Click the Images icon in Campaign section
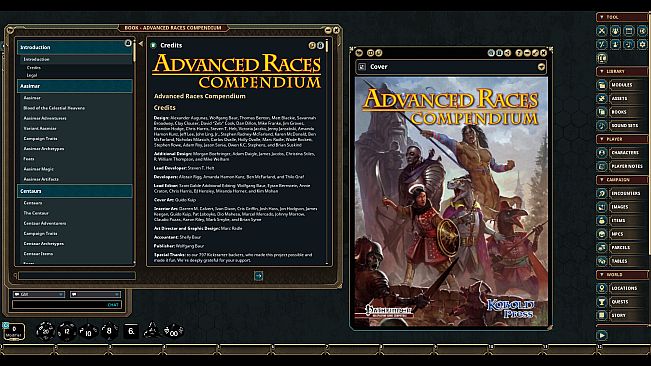Screen dimensions: 651x366 602,207
